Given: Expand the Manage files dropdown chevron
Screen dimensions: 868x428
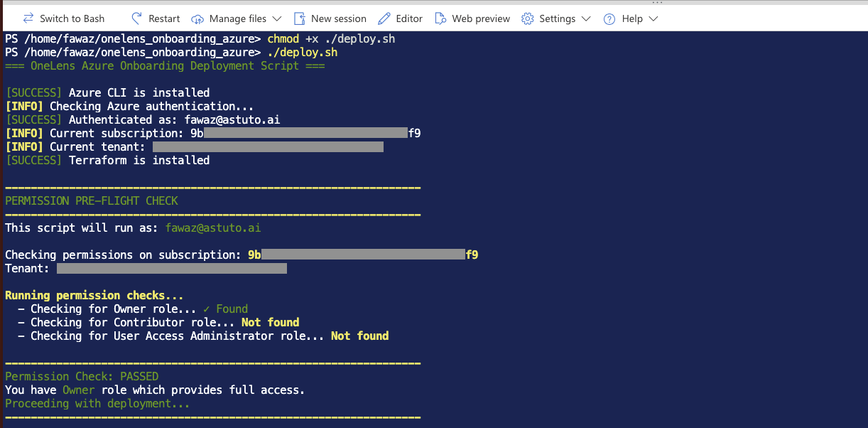Looking at the screenshot, I should tap(277, 18).
